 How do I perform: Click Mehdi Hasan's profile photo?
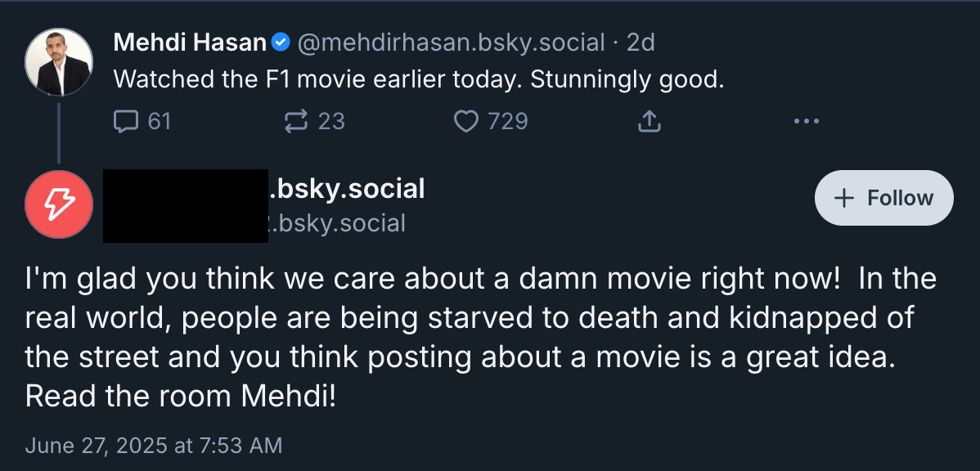tap(58, 62)
